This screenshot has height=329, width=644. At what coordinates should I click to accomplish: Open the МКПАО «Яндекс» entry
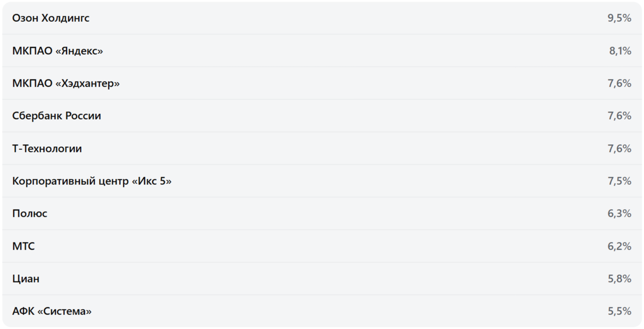tap(58, 51)
